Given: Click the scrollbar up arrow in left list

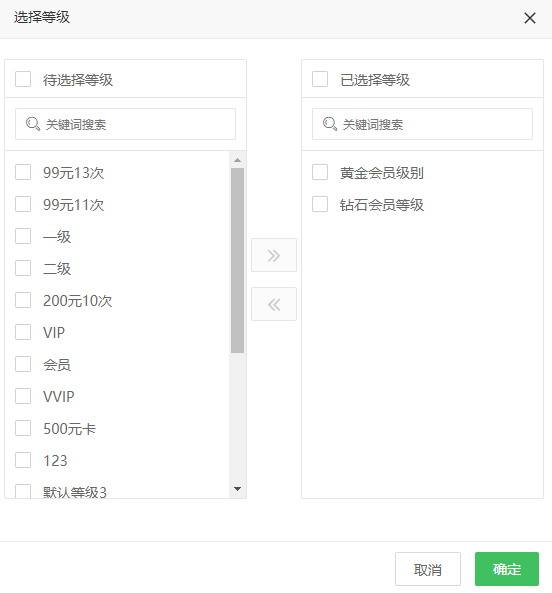Looking at the screenshot, I should (x=237, y=160).
